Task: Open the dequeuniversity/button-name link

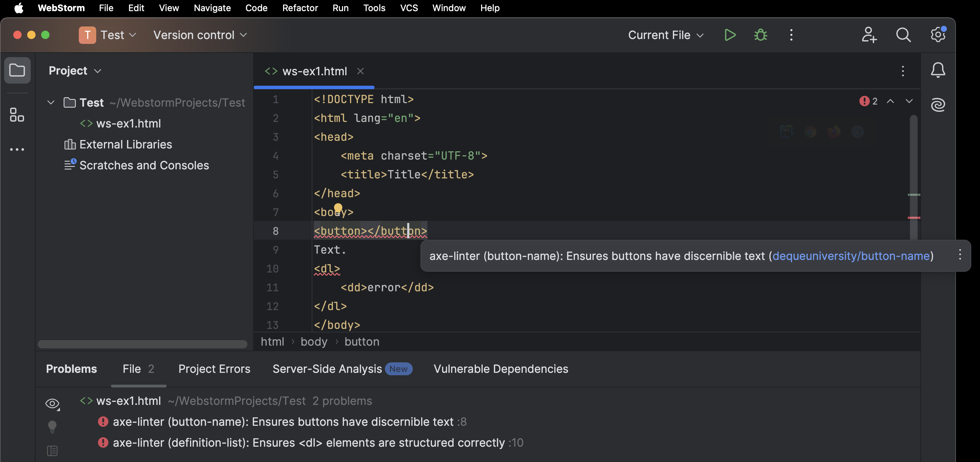Action: click(x=851, y=256)
